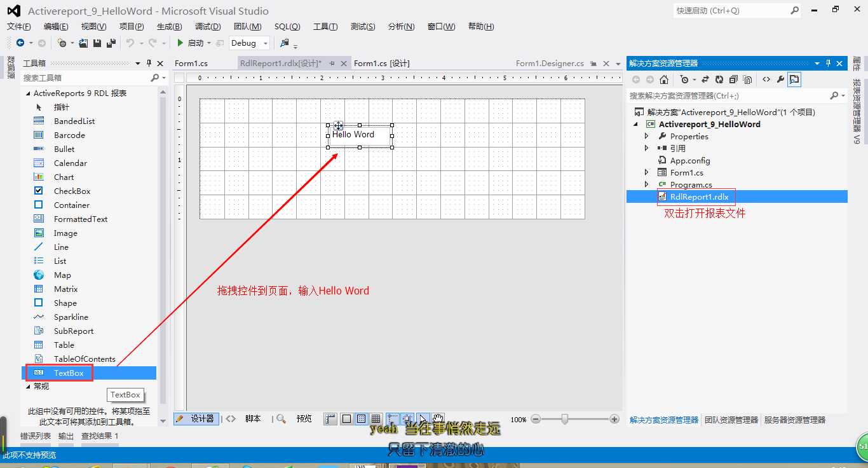This screenshot has height=468, width=868.
Task: Collapse the Activereport_9_HelloWord project node
Action: pyautogui.click(x=636, y=124)
